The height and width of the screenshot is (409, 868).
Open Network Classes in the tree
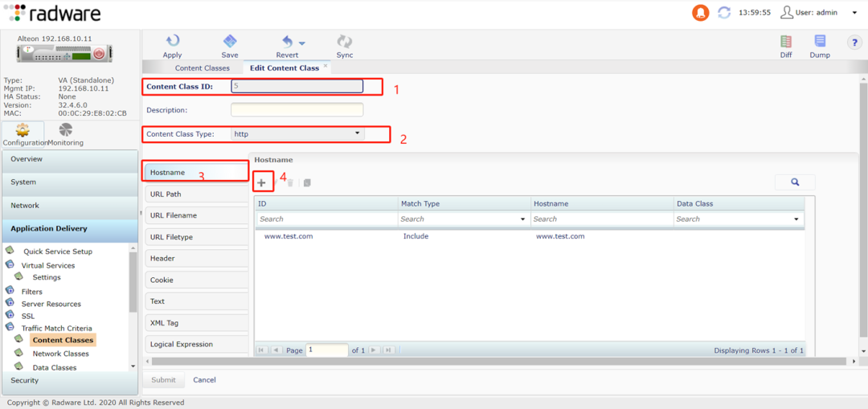pos(60,354)
